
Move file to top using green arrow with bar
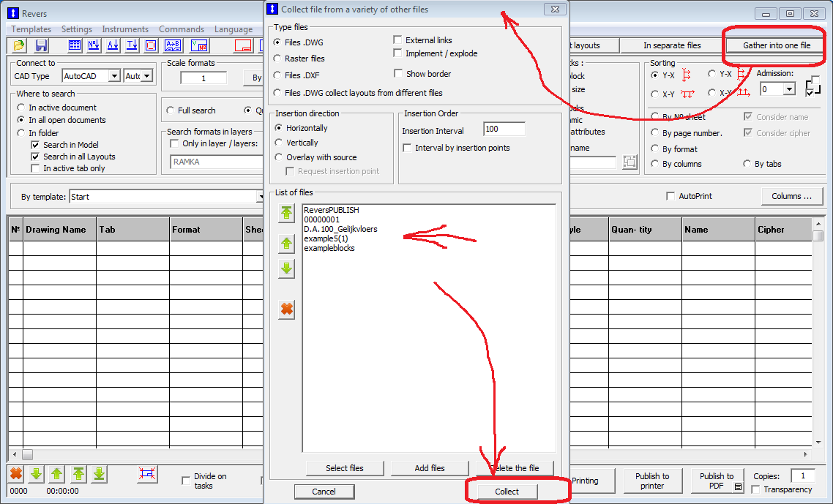click(x=286, y=213)
